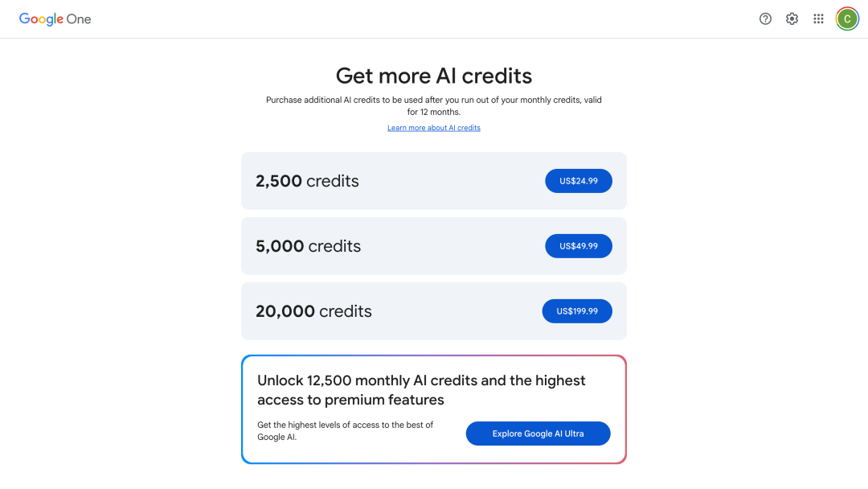Click the Explore Google AI Ultra button
The height and width of the screenshot is (489, 868).
click(x=538, y=434)
